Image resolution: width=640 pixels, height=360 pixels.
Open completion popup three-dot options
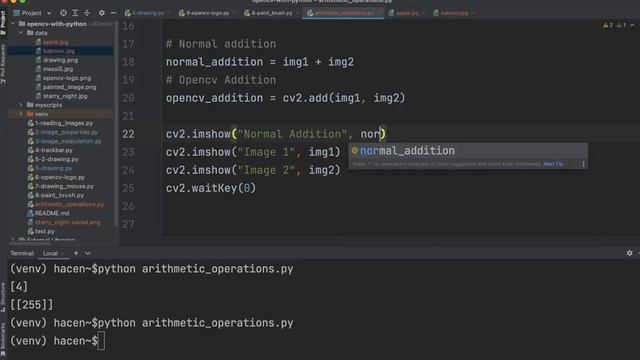coord(583,164)
